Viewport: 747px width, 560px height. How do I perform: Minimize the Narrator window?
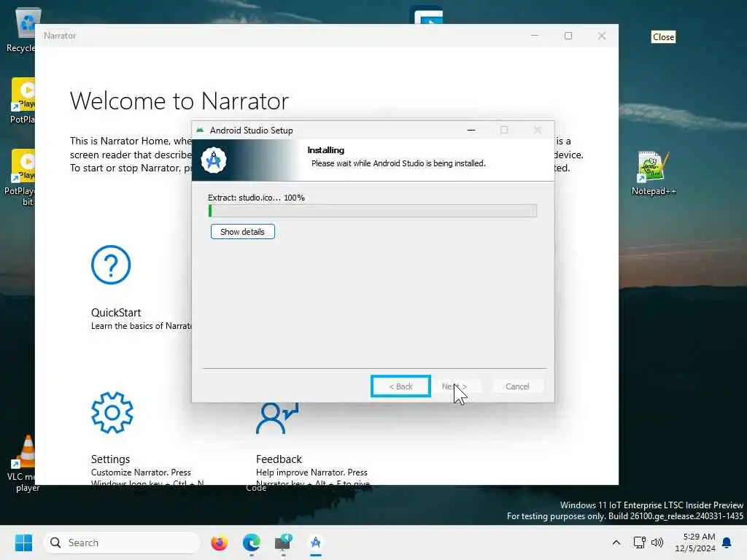535,36
